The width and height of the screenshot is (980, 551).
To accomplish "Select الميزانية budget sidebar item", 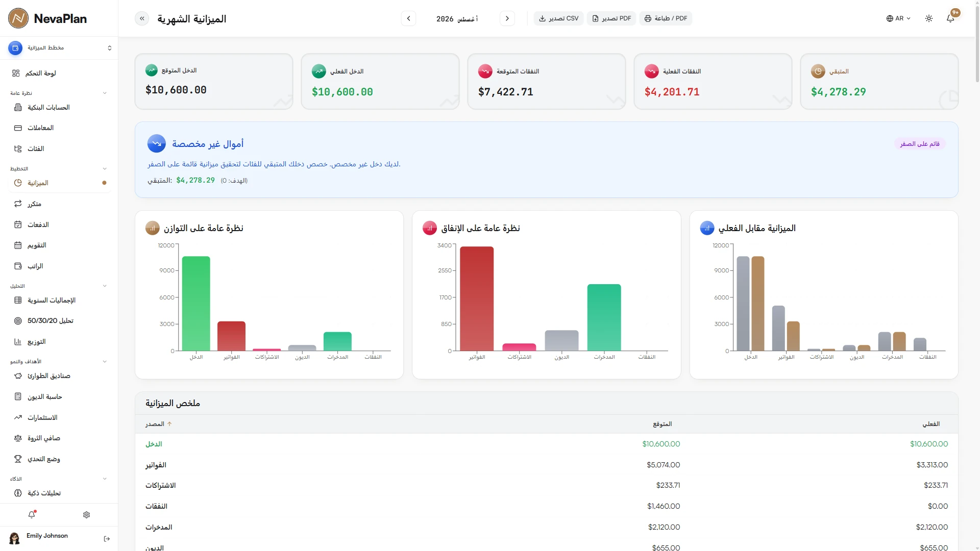I will [59, 183].
